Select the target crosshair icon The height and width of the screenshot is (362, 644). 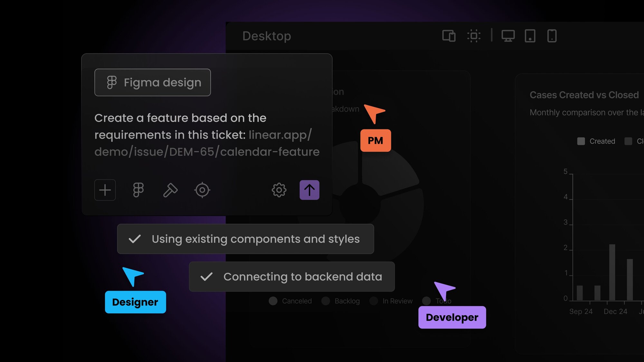pos(202,190)
